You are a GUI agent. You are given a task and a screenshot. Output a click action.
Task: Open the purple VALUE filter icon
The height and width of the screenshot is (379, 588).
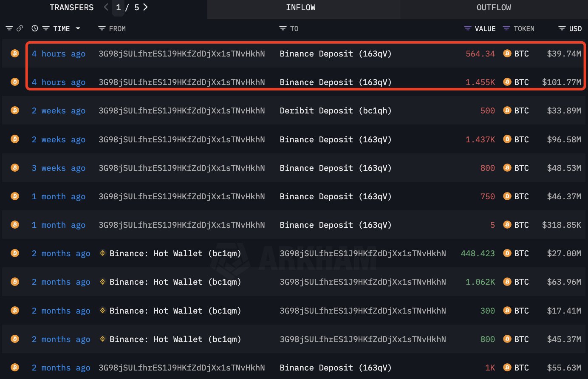tap(468, 28)
